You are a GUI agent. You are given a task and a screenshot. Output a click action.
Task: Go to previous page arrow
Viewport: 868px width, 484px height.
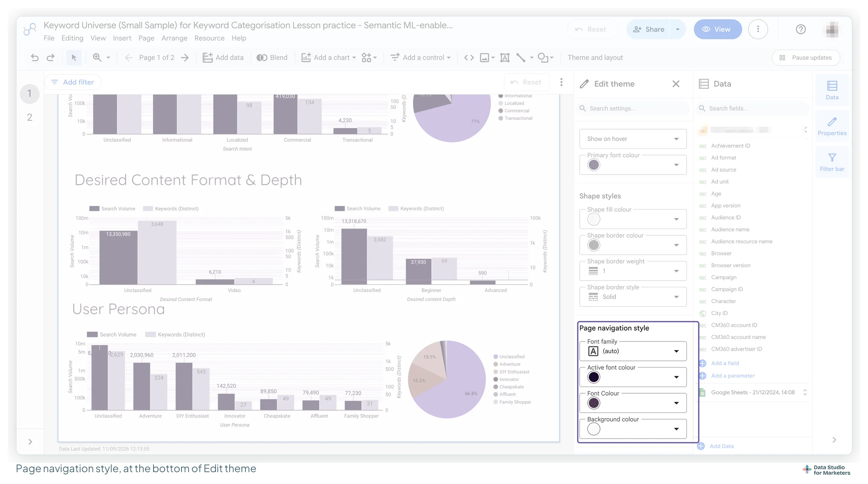[128, 58]
